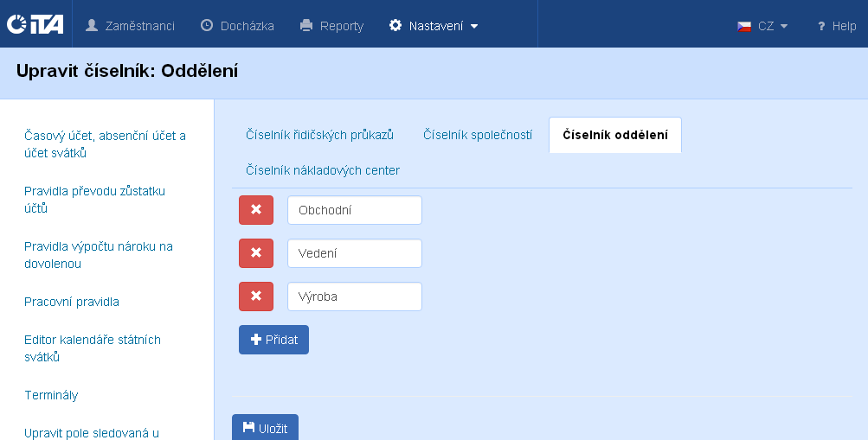
Task: Open Help from top bar
Action: point(836,26)
